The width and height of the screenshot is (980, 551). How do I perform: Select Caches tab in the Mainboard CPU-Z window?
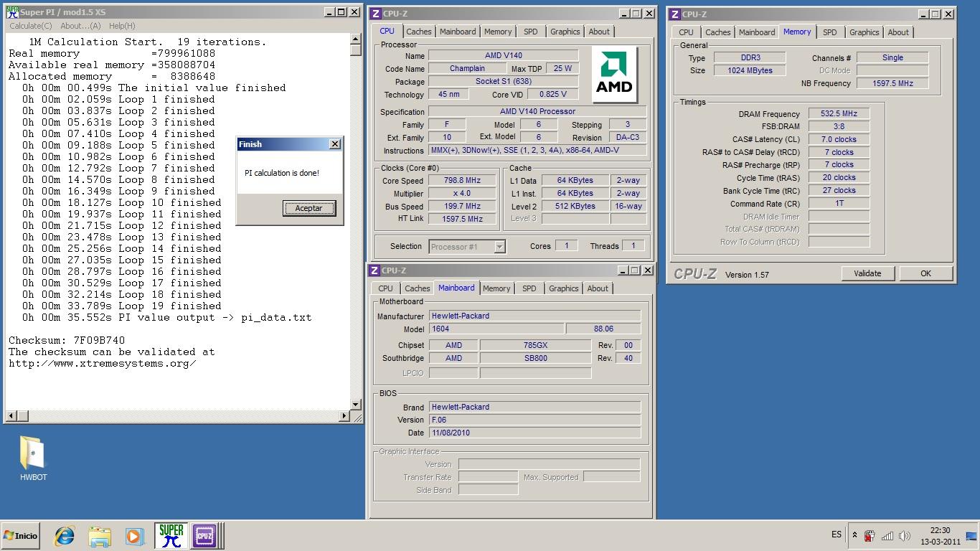[418, 288]
